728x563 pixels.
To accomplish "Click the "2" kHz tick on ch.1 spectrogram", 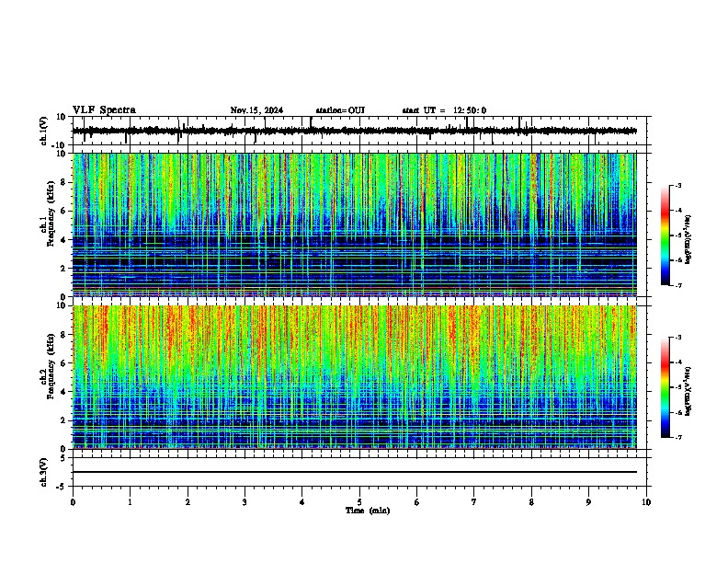I will [x=63, y=269].
